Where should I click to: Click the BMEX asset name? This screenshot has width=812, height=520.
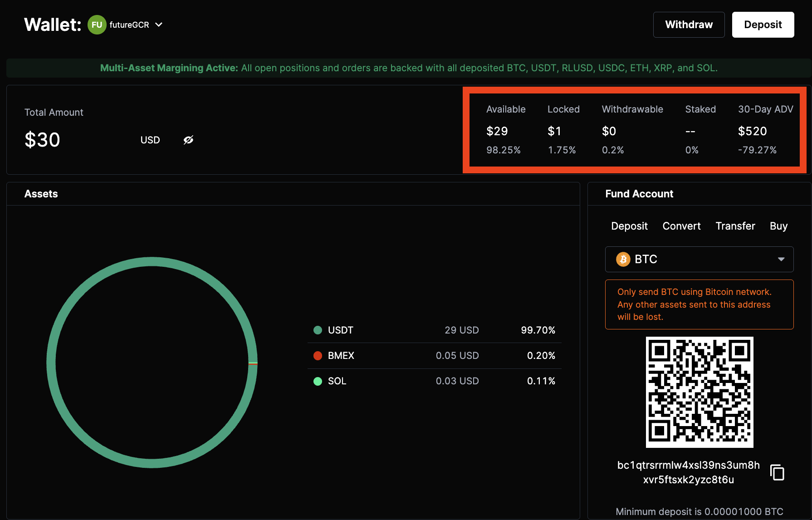[x=341, y=355]
